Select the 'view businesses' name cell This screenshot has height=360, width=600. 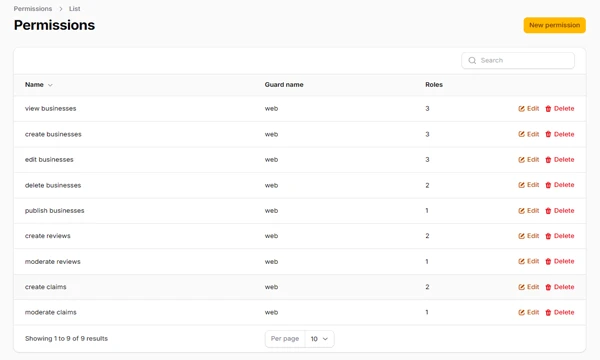pyautogui.click(x=51, y=109)
